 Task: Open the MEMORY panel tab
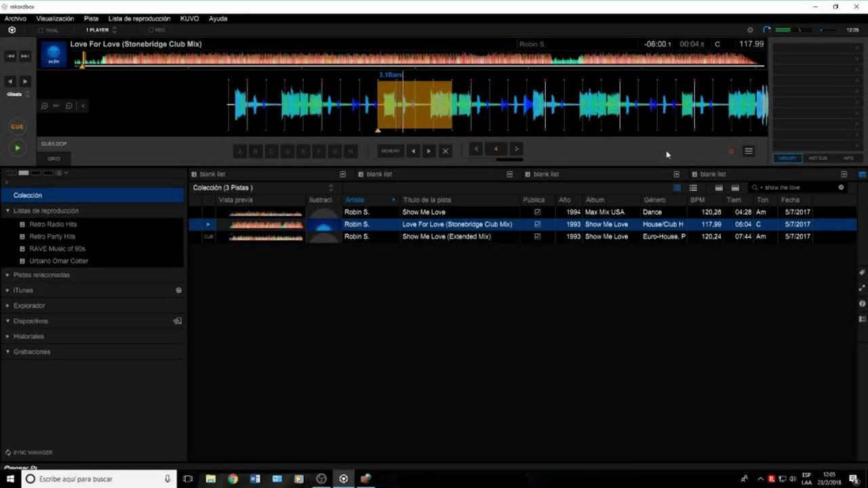[x=787, y=158]
